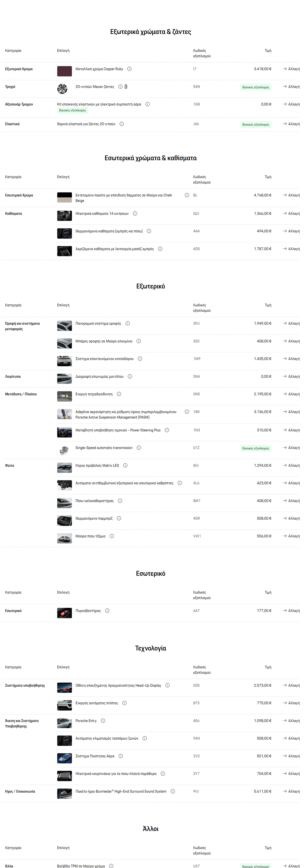Show info for Πυροσβεστήρας

107,611
